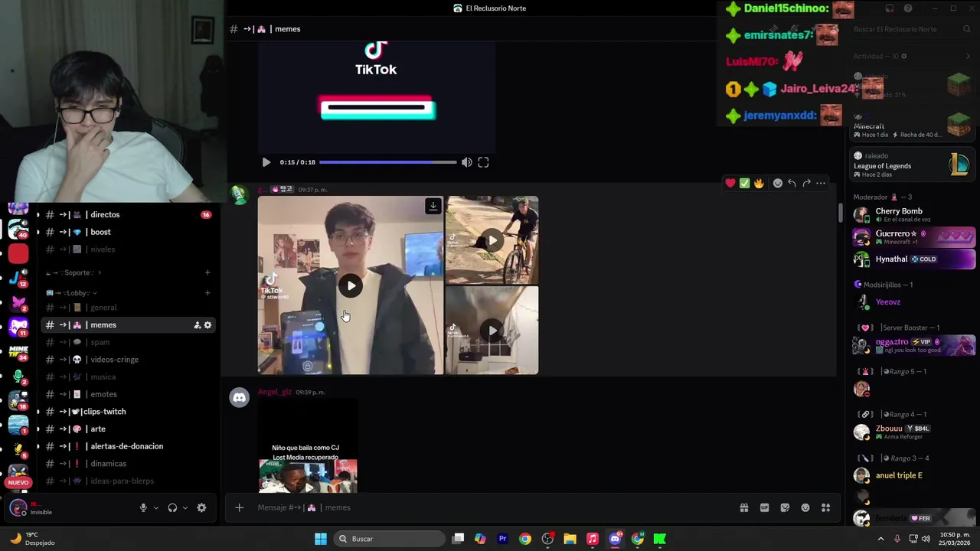Seek on the video progress bar
980x551 pixels.
[x=387, y=162]
